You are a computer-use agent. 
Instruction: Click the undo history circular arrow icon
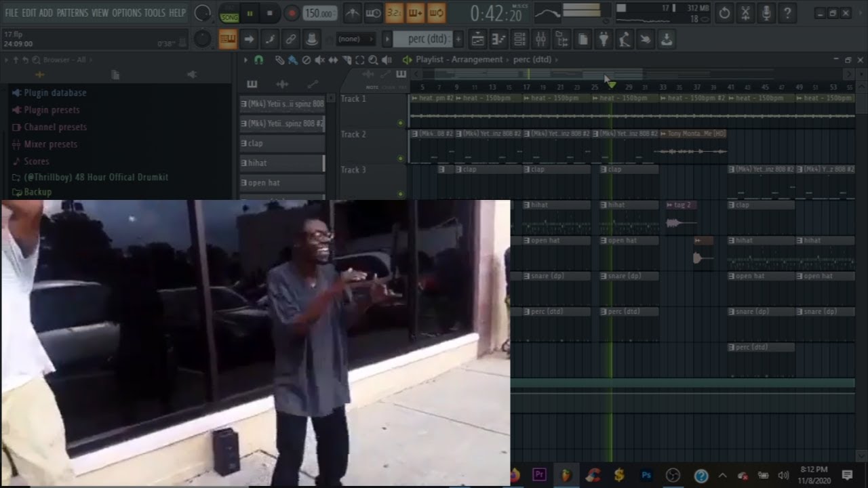tap(724, 13)
